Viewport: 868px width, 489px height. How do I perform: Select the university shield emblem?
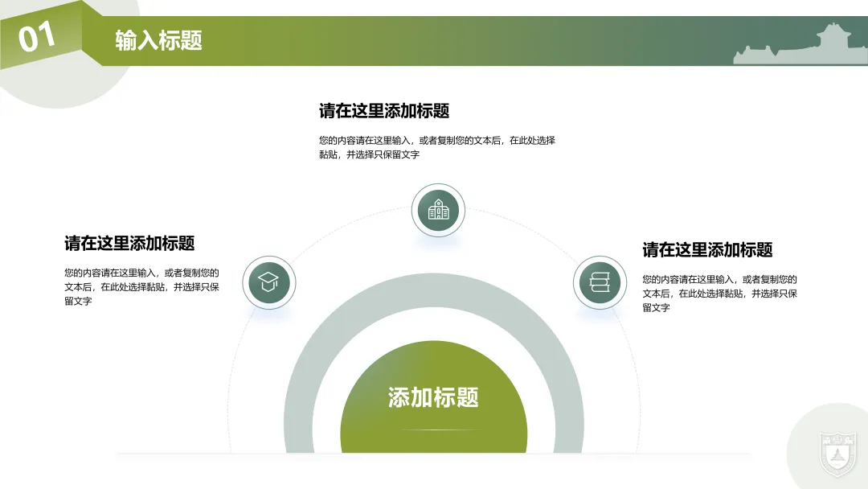point(837,454)
